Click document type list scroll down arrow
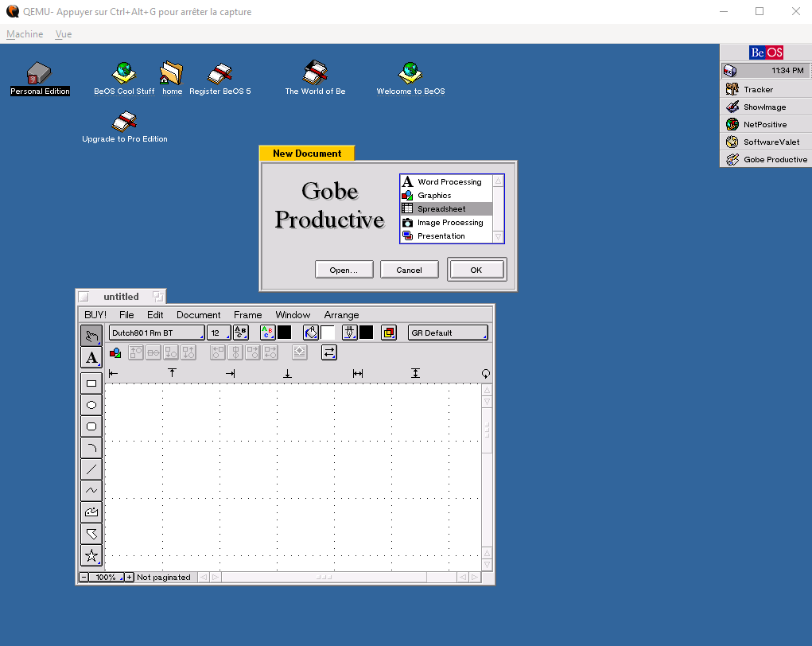This screenshot has height=646, width=812. (x=498, y=237)
